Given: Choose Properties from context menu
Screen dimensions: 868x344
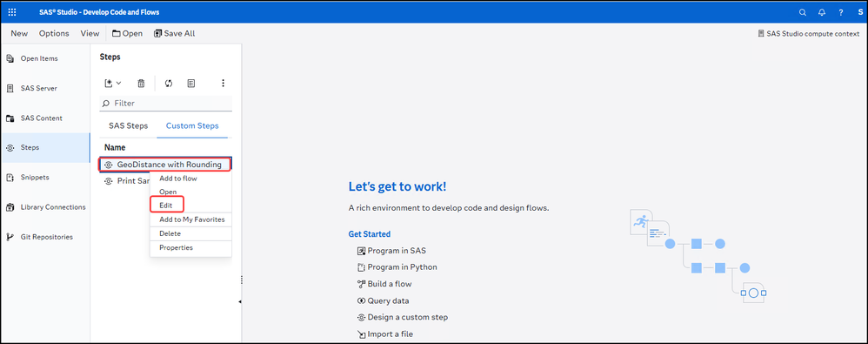Looking at the screenshot, I should point(176,247).
